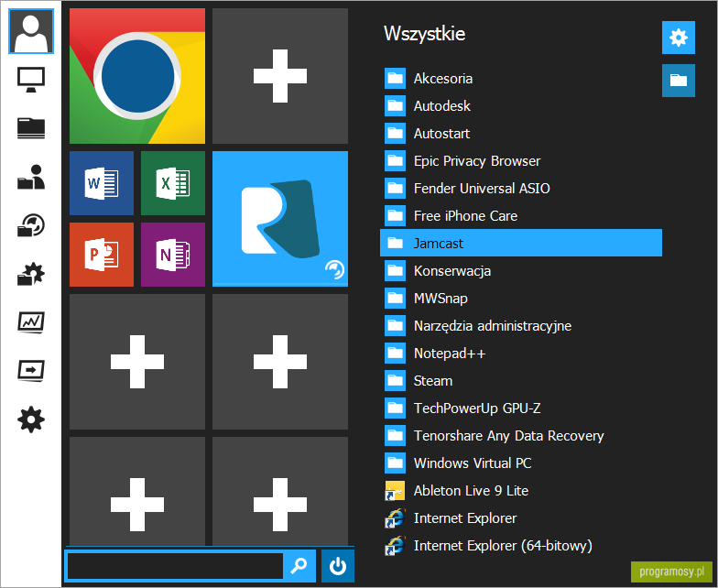
Task: Add a tile in the bottom-right empty slot
Action: (x=280, y=491)
